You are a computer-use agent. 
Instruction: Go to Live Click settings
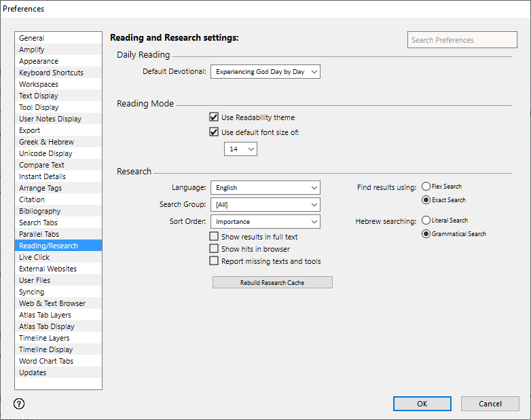[x=35, y=257]
